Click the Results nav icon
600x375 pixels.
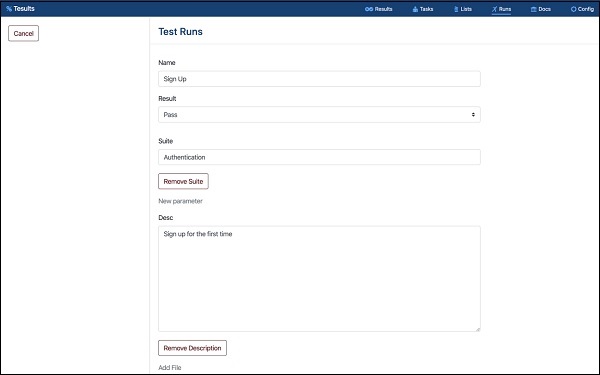(369, 9)
